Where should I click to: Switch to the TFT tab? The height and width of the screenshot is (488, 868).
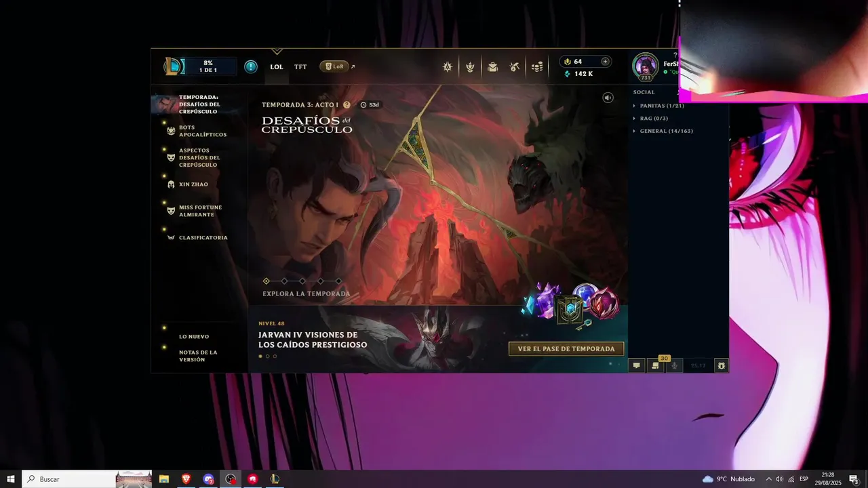click(x=300, y=66)
